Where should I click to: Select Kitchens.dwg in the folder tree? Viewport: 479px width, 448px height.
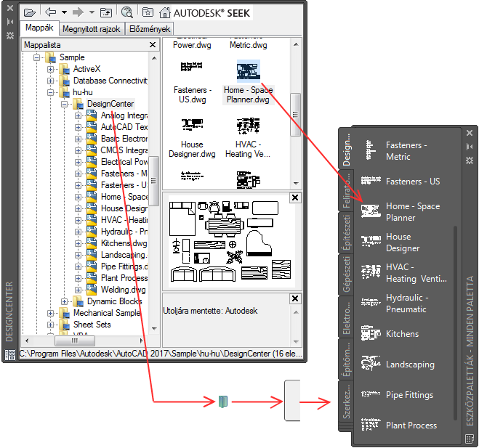[124, 243]
